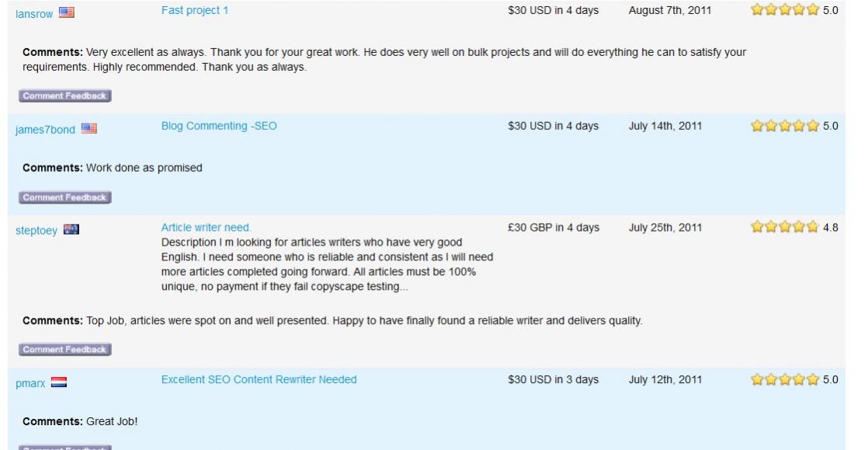Screen dimensions: 868x450
Task: Open james7bond's user profile
Action: [x=45, y=130]
